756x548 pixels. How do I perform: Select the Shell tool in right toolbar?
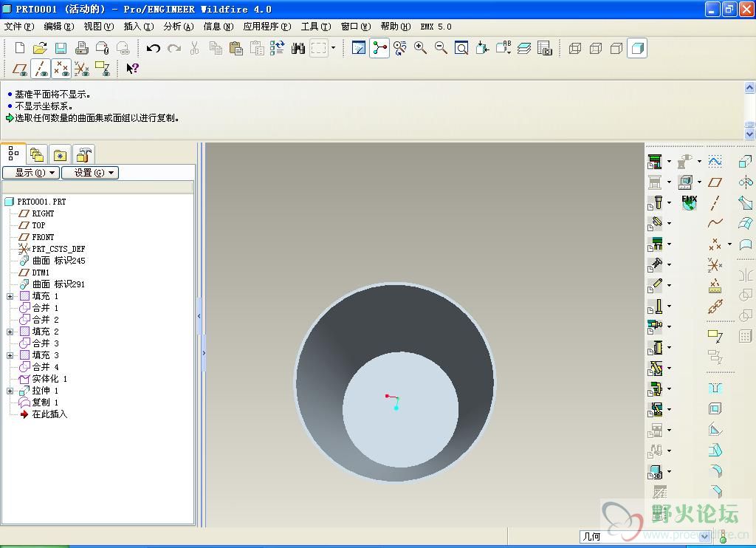pyautogui.click(x=715, y=408)
